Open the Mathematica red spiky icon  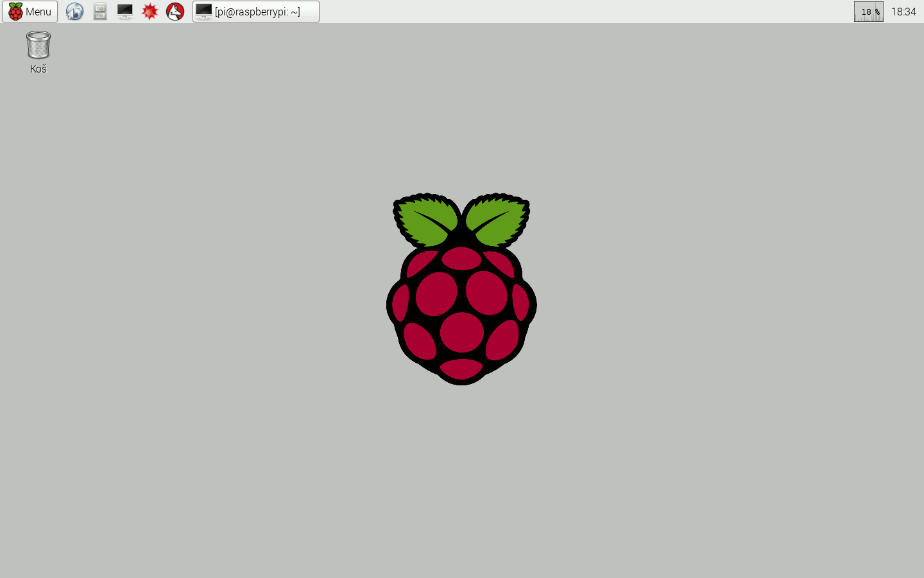coord(150,12)
